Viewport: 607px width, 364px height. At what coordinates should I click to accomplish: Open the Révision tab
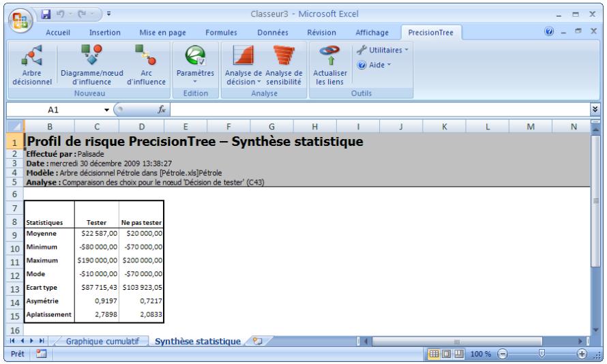322,33
